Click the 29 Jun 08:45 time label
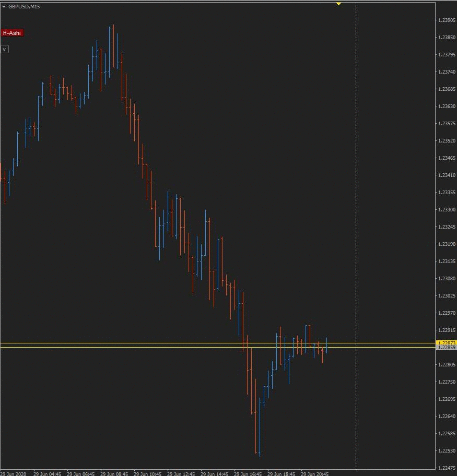The width and height of the screenshot is (457, 476). pyautogui.click(x=114, y=474)
